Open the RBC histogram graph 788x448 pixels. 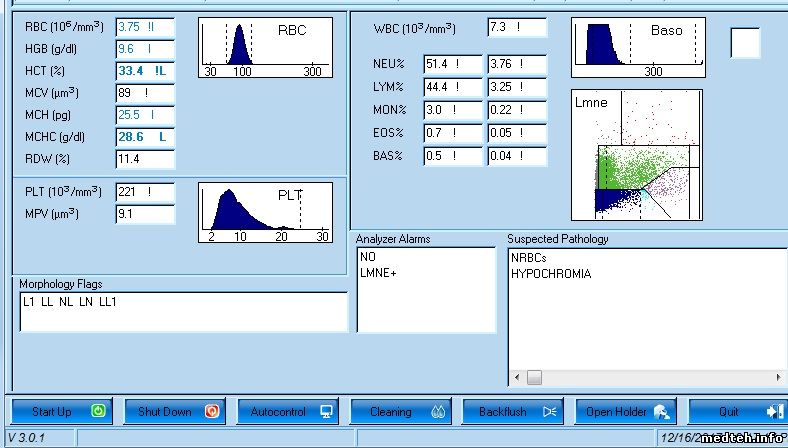(x=263, y=48)
